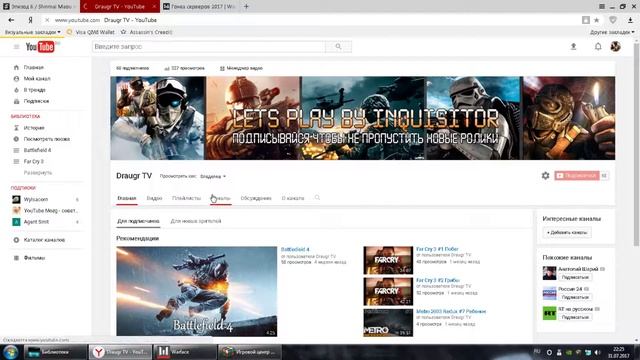
Task: Open the YouTube hamburger guide menu
Action: [x=16, y=47]
